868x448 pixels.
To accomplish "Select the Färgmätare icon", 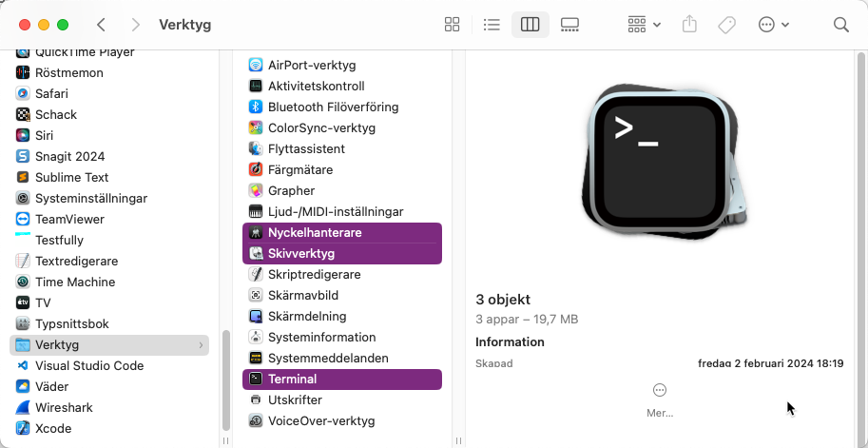I will [x=255, y=170].
